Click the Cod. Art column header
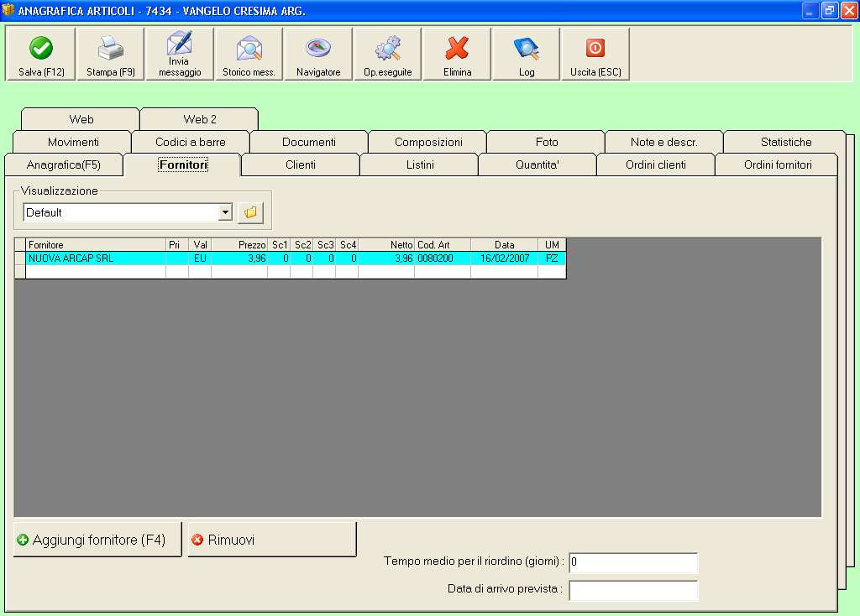 (442, 244)
